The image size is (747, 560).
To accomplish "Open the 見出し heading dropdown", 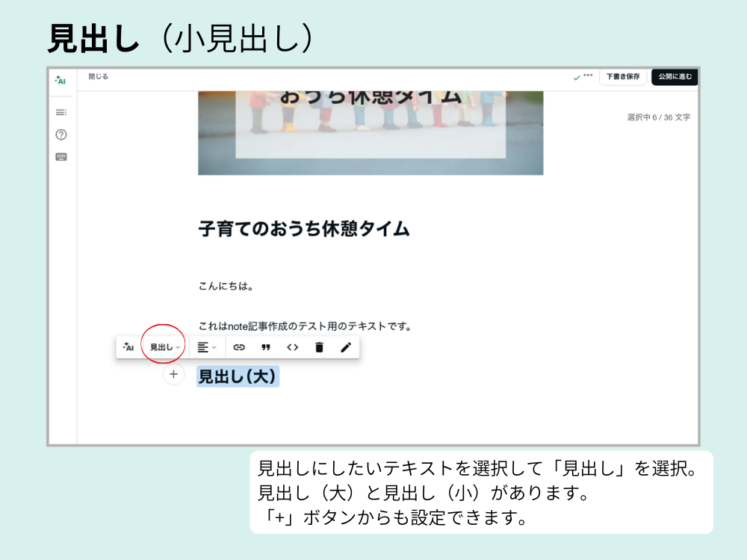I will (x=163, y=346).
